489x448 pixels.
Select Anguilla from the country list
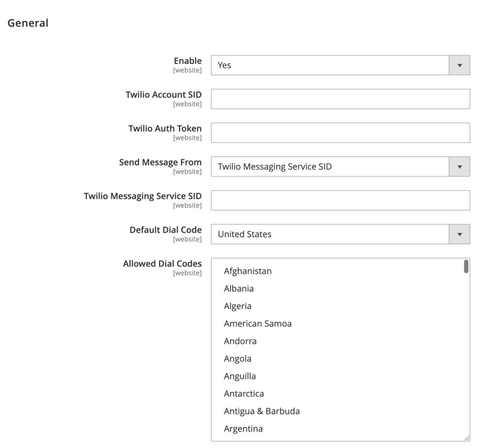pyautogui.click(x=240, y=376)
